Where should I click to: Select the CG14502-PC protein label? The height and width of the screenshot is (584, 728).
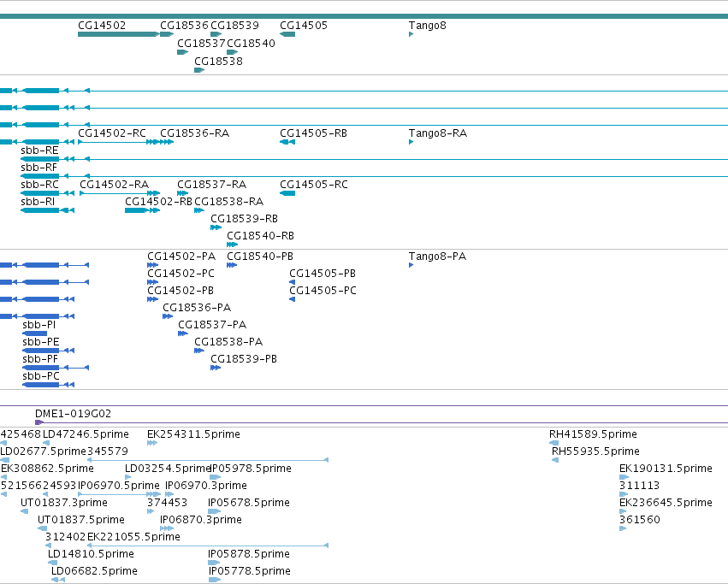pos(181,274)
